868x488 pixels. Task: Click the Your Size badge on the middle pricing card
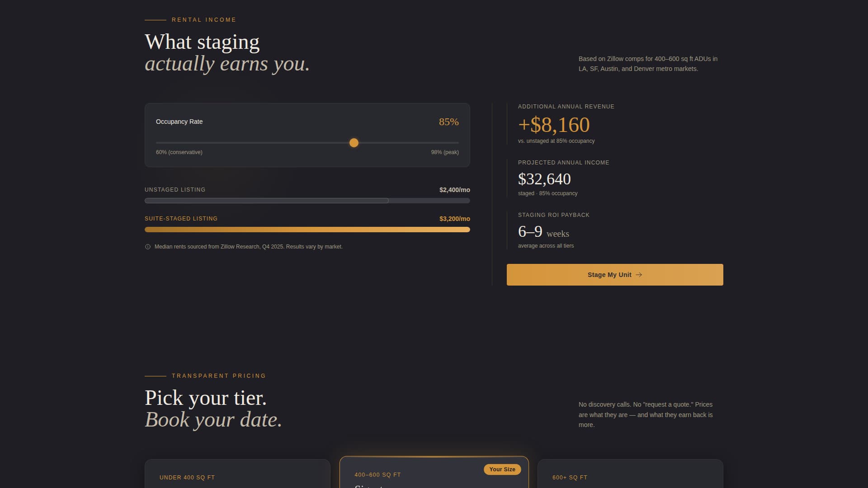[x=502, y=469]
